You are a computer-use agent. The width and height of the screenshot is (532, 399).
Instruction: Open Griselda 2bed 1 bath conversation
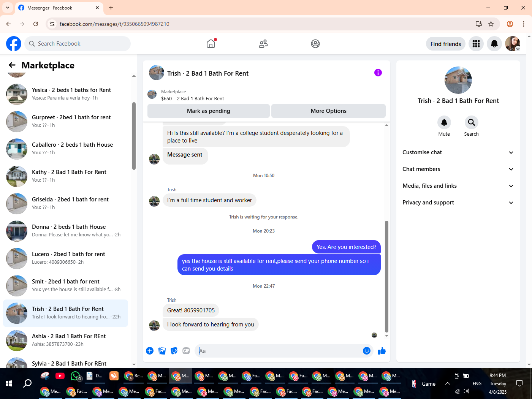65,203
